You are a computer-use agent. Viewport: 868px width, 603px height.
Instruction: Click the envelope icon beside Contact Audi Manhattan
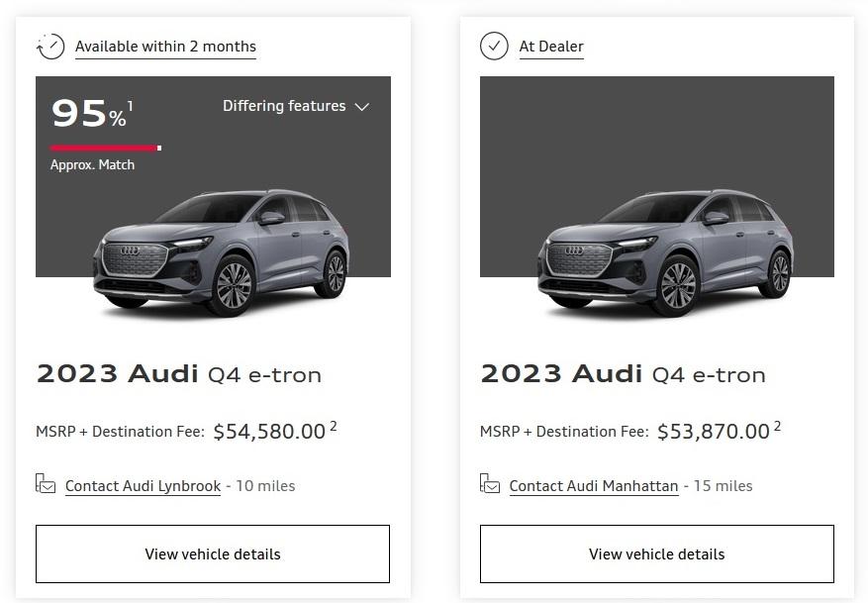coord(490,484)
